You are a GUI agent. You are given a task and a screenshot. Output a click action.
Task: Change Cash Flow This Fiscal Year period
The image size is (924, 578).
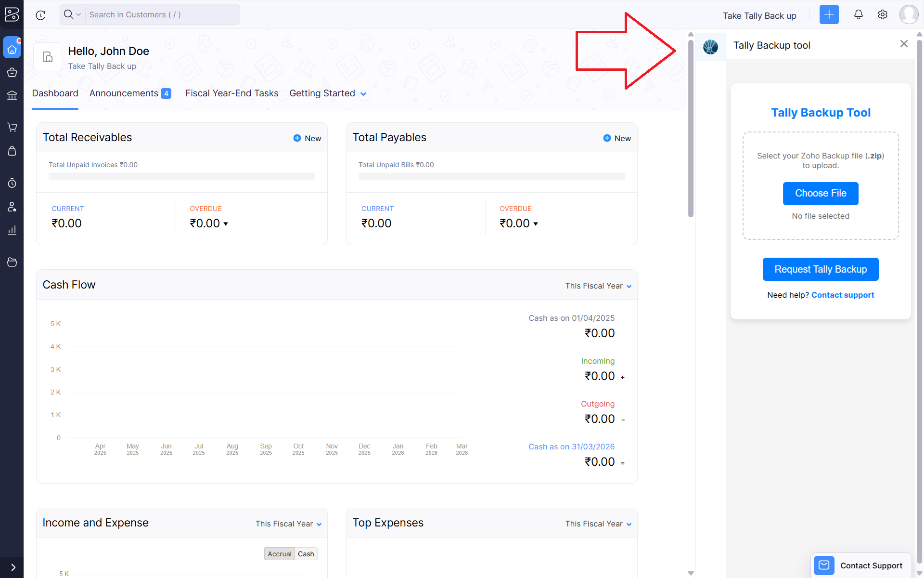click(598, 286)
